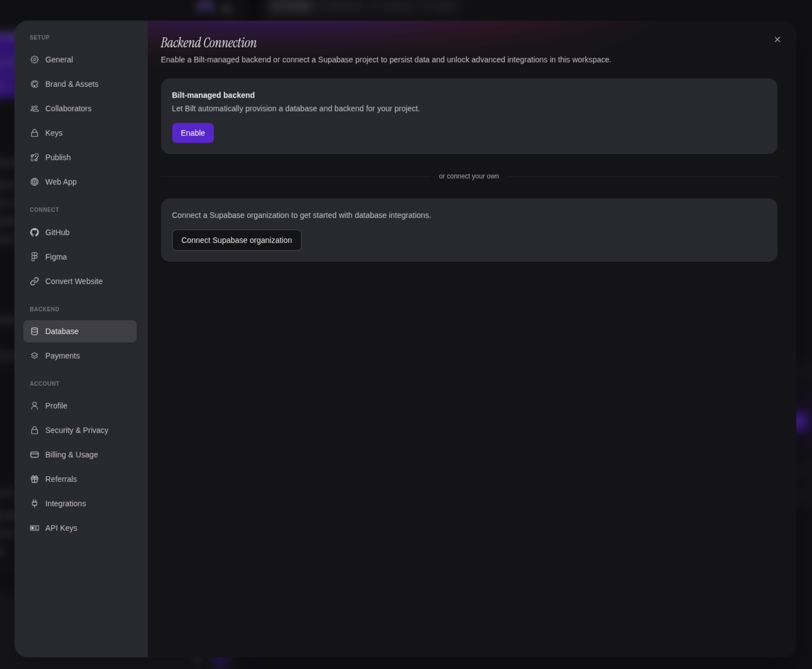
Task: Click the API Keys icon
Action: click(x=34, y=528)
